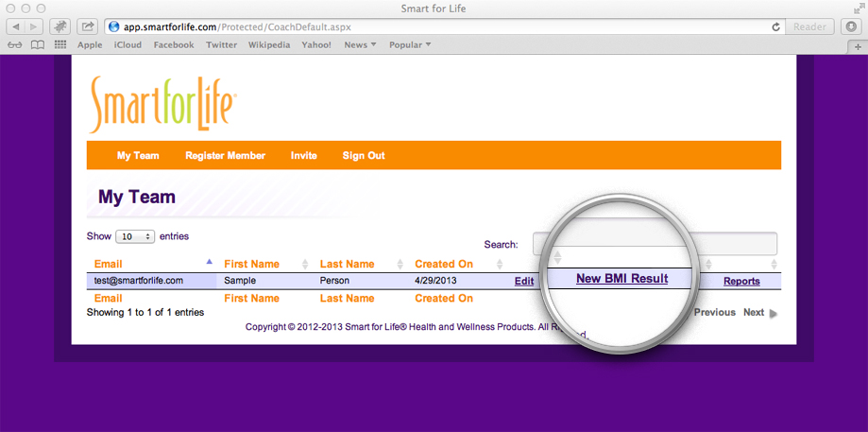The width and height of the screenshot is (868, 432).
Task: Open the Facebook bookmark
Action: click(x=174, y=44)
